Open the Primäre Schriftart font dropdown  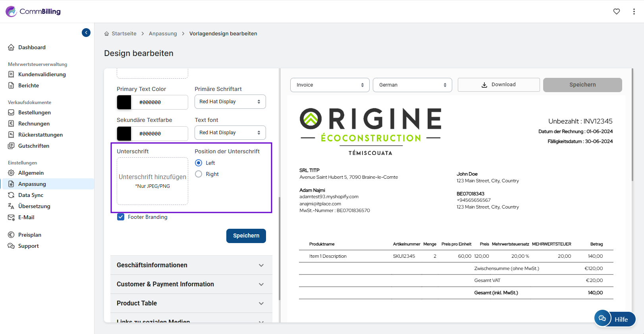point(230,102)
